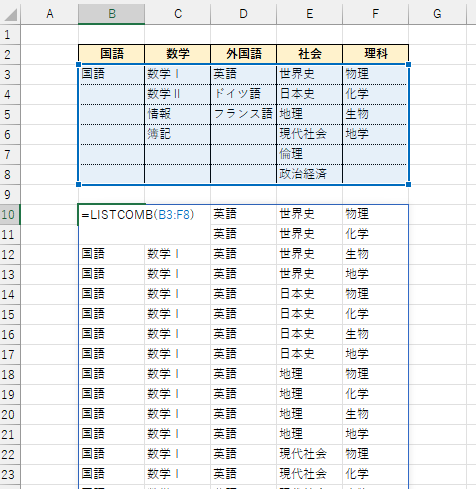Click cell F4 containing 化学
The image size is (476, 489).
click(x=376, y=94)
